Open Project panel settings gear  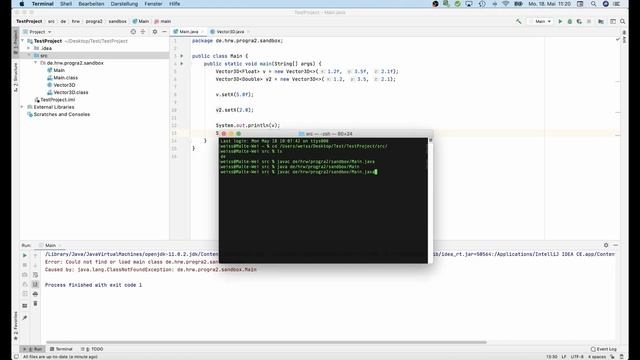point(155,31)
